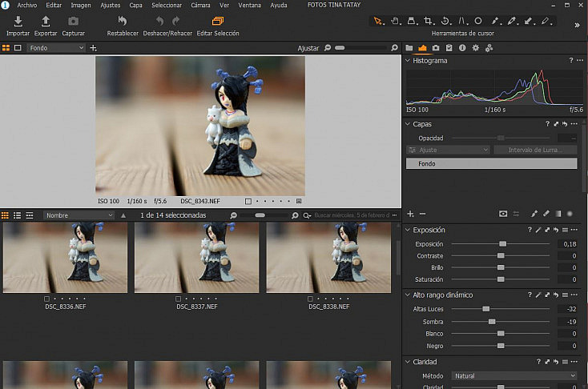This screenshot has height=389, width=588.
Task: Click the undo arrow in Deshacer/Rehacer
Action: pos(160,21)
